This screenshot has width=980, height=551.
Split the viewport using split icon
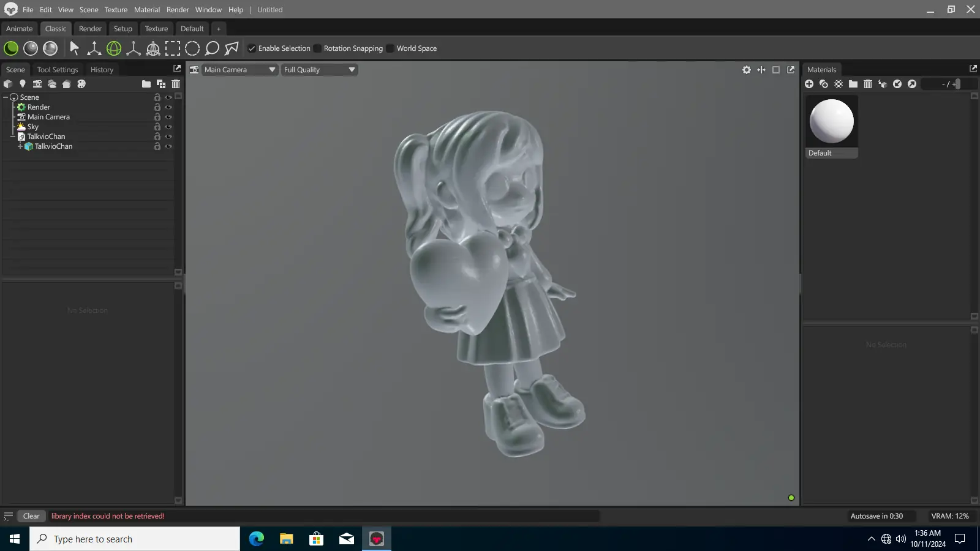click(761, 70)
